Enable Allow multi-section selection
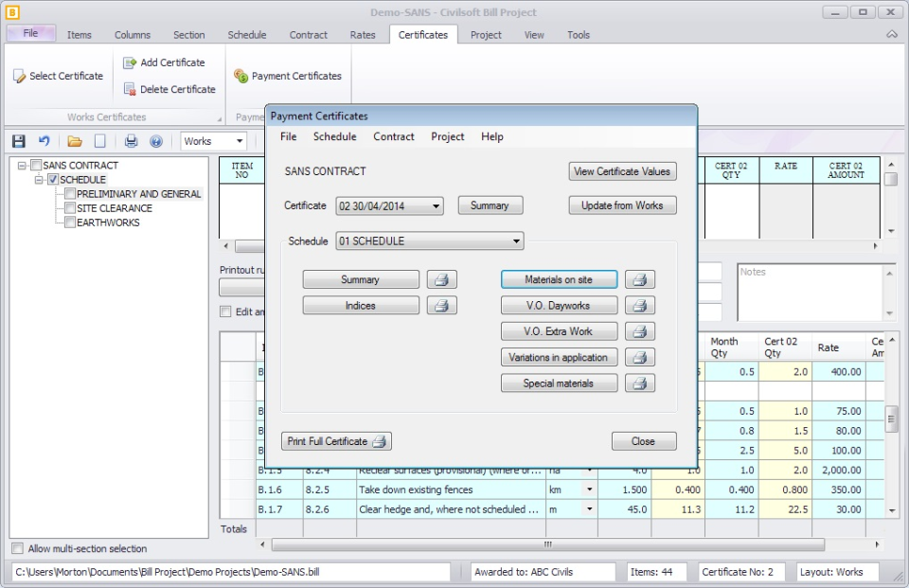 [x=15, y=548]
